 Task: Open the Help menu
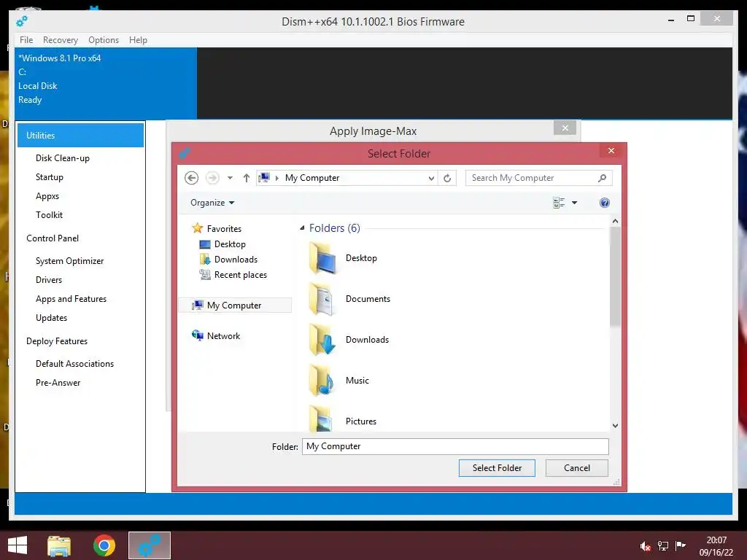(x=138, y=40)
